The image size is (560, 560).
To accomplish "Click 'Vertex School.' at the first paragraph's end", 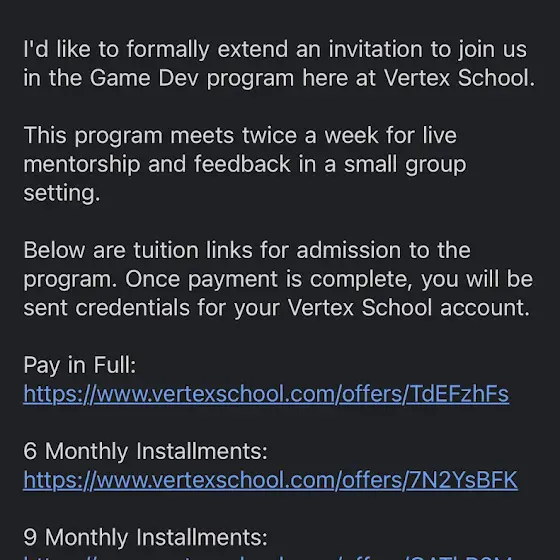I will coord(459,78).
